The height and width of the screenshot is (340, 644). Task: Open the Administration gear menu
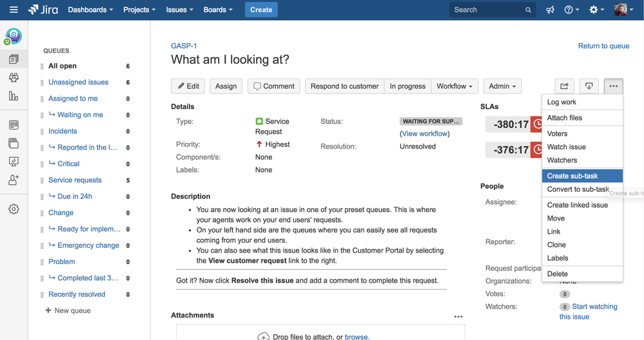click(x=596, y=10)
